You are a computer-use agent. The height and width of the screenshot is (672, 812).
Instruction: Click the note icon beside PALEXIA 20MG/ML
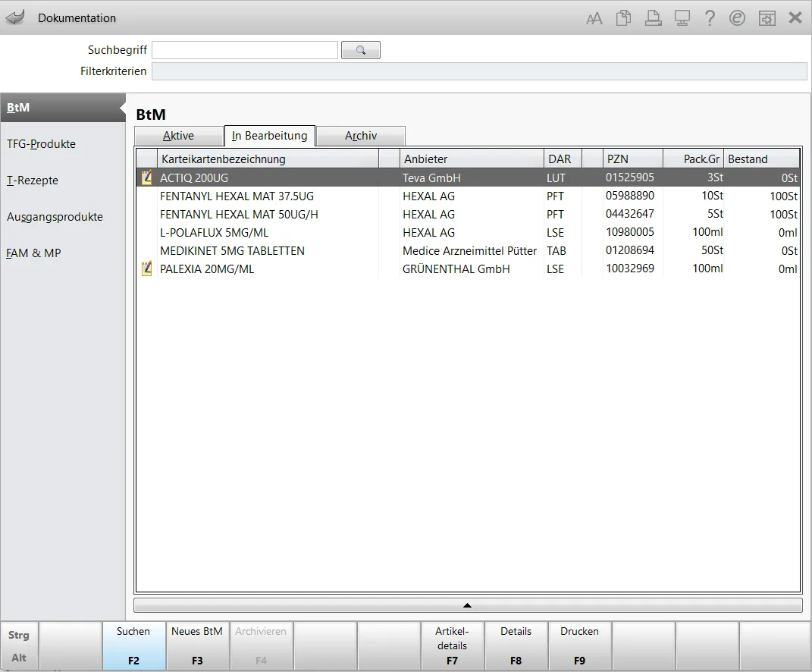click(147, 269)
